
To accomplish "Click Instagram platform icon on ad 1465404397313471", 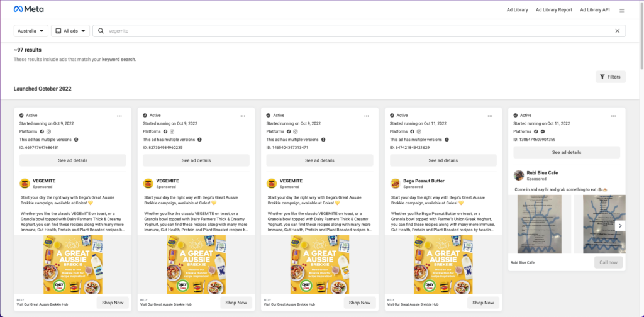I will click(x=296, y=131).
